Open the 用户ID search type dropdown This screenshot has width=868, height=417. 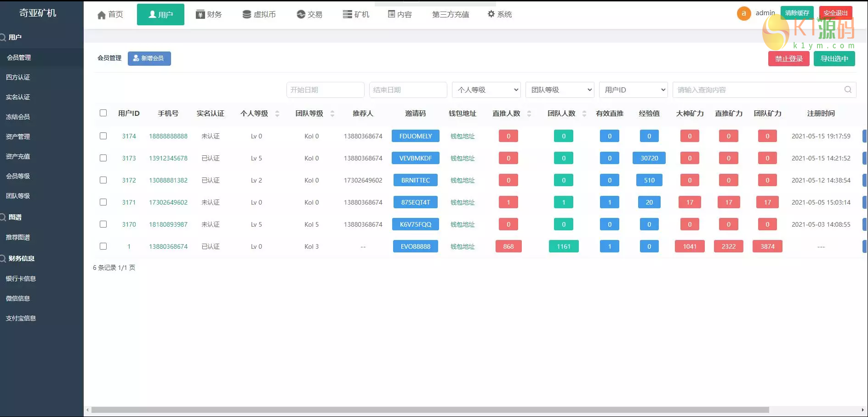[x=633, y=90]
